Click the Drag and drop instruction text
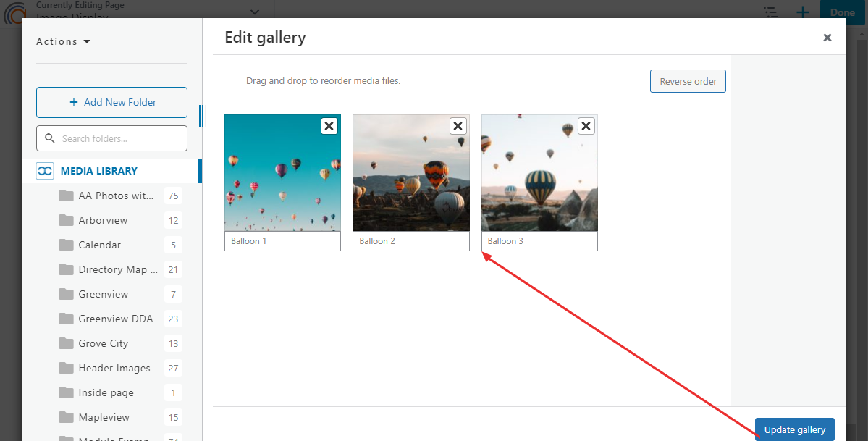This screenshot has height=441, width=868. [324, 81]
